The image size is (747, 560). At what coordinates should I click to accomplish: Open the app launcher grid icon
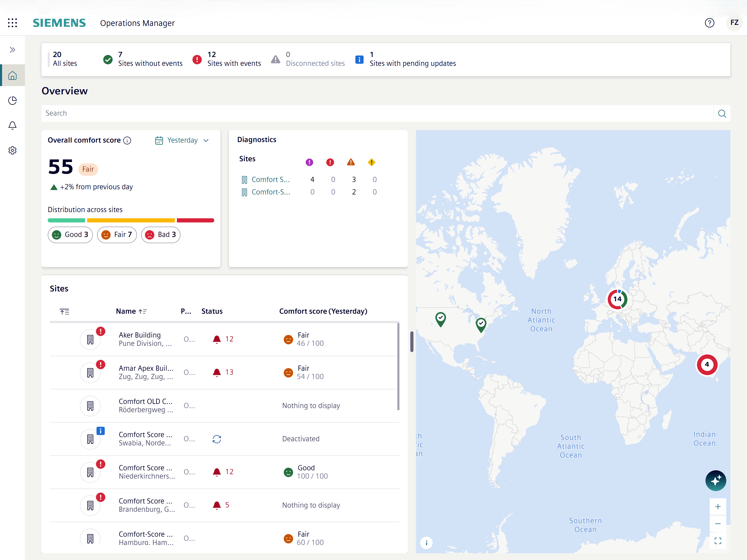(x=12, y=23)
